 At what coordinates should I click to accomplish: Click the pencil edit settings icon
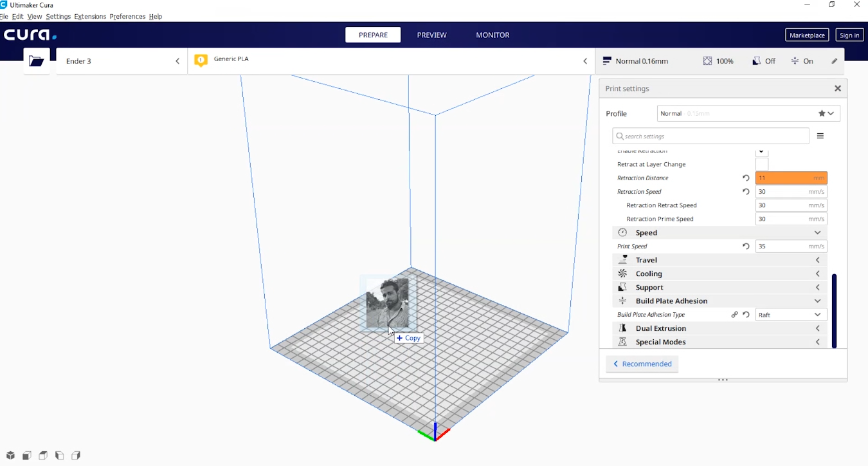(x=835, y=61)
